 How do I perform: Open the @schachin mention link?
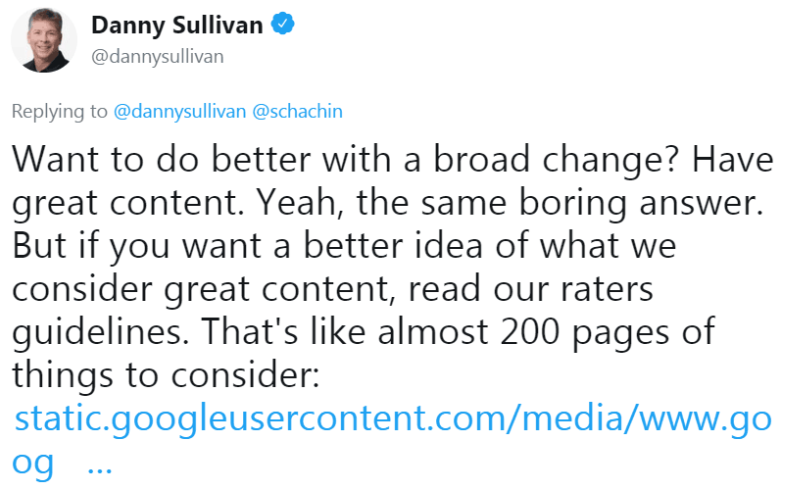click(x=297, y=111)
